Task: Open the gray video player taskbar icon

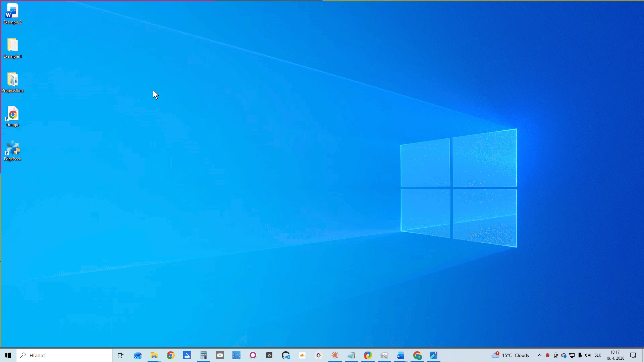Action: (x=220, y=355)
